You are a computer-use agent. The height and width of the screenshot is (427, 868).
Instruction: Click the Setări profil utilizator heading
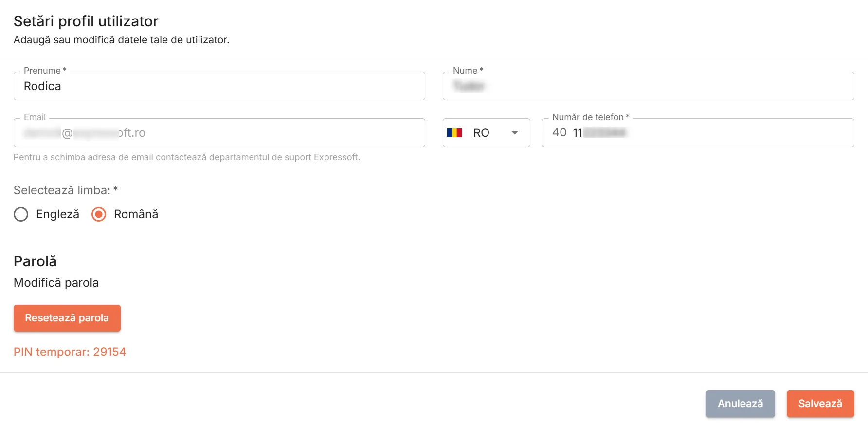tap(86, 21)
